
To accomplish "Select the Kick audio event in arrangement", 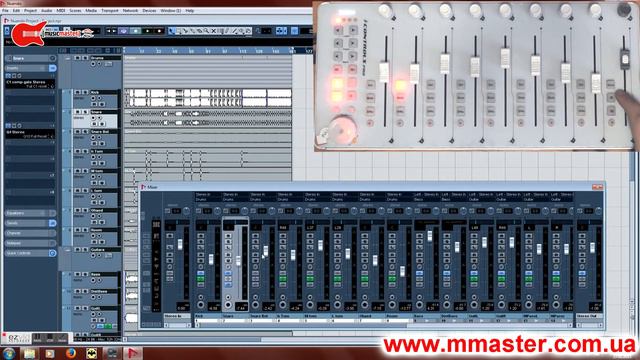I will click(x=208, y=98).
